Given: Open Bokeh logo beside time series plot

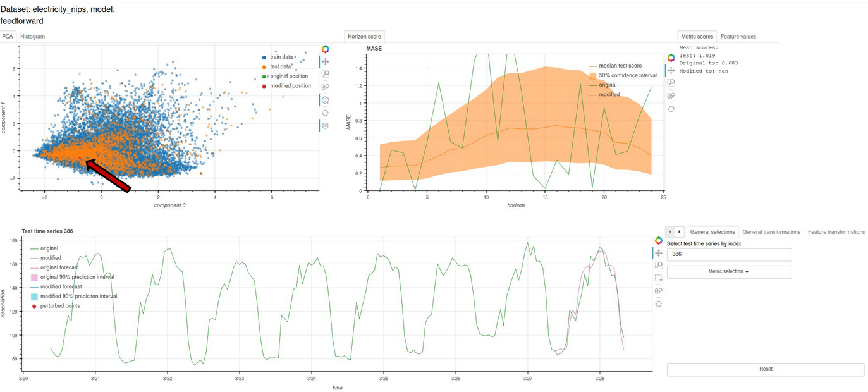Looking at the screenshot, I should (x=658, y=240).
